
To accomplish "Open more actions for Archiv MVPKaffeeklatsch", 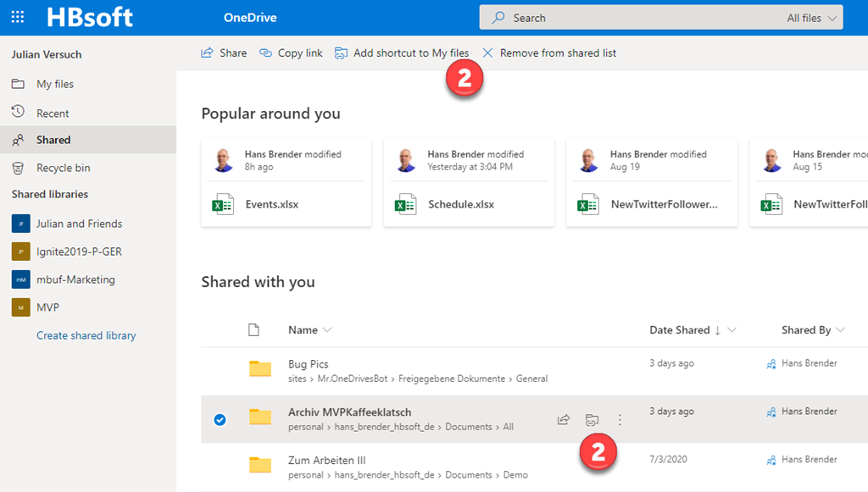I will click(x=620, y=419).
